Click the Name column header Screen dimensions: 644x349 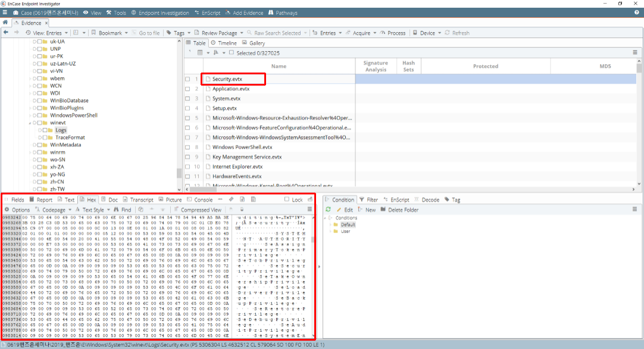click(x=279, y=66)
